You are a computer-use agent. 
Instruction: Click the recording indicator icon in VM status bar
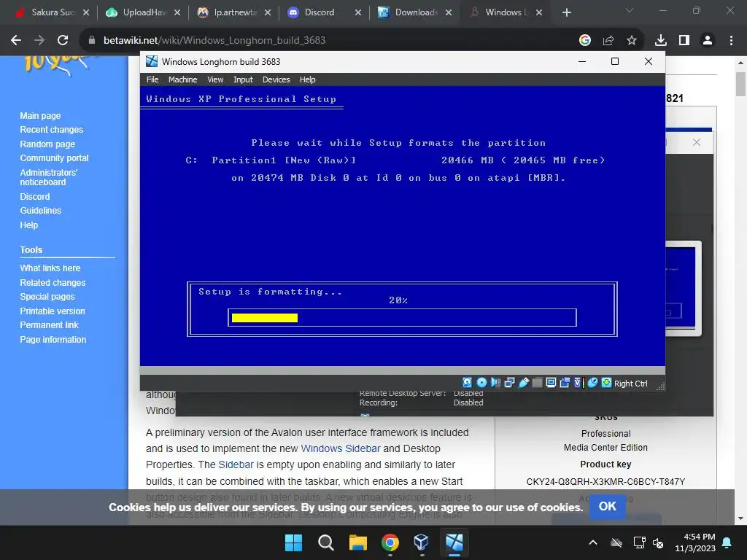click(565, 383)
